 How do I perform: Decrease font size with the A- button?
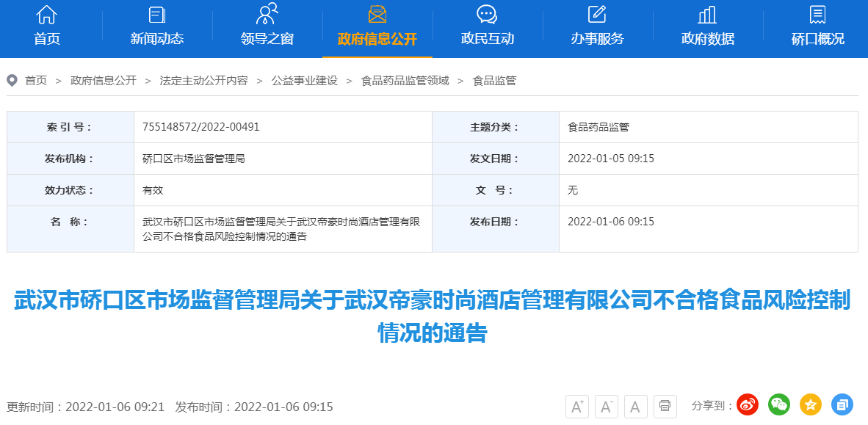606,406
